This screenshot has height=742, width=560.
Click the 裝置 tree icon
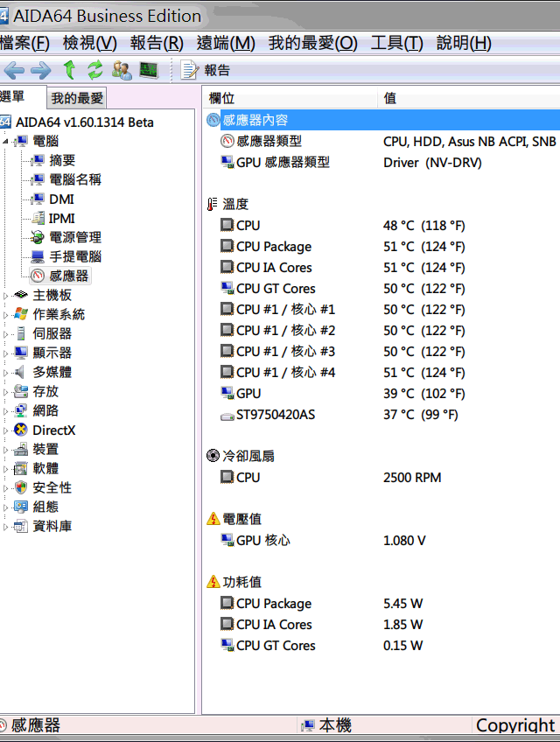(x=21, y=449)
